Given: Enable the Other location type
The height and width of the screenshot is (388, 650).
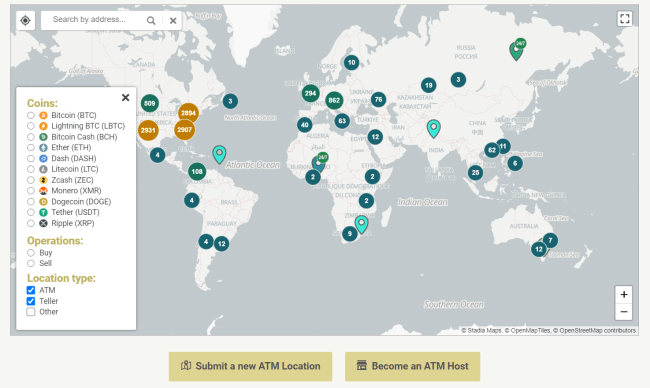Looking at the screenshot, I should click(31, 311).
